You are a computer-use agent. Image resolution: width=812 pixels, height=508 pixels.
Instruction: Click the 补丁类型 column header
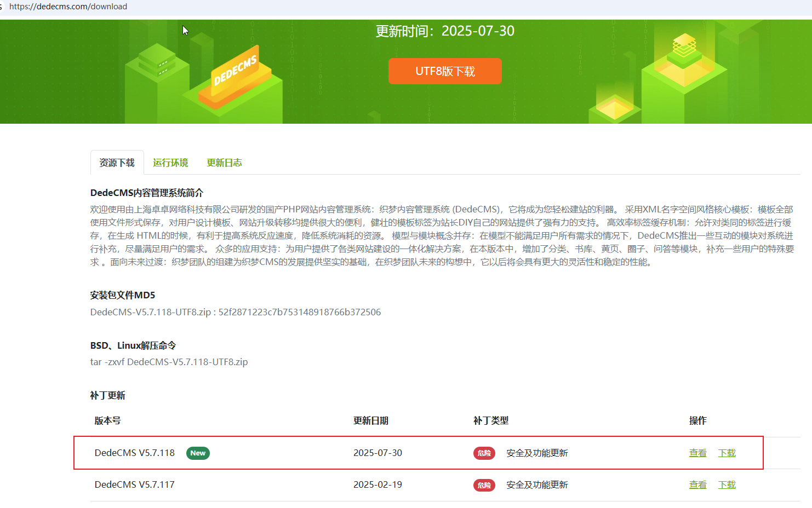[x=491, y=420]
